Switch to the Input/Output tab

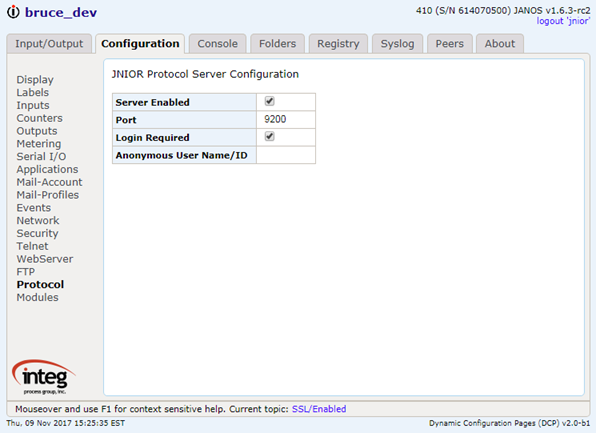49,44
